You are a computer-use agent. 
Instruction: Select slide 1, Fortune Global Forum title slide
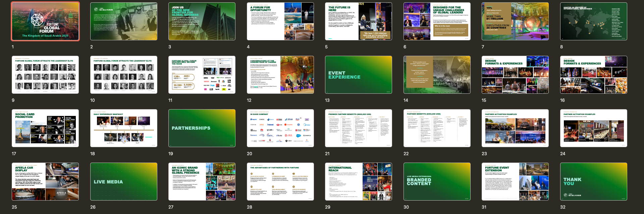[x=45, y=22]
